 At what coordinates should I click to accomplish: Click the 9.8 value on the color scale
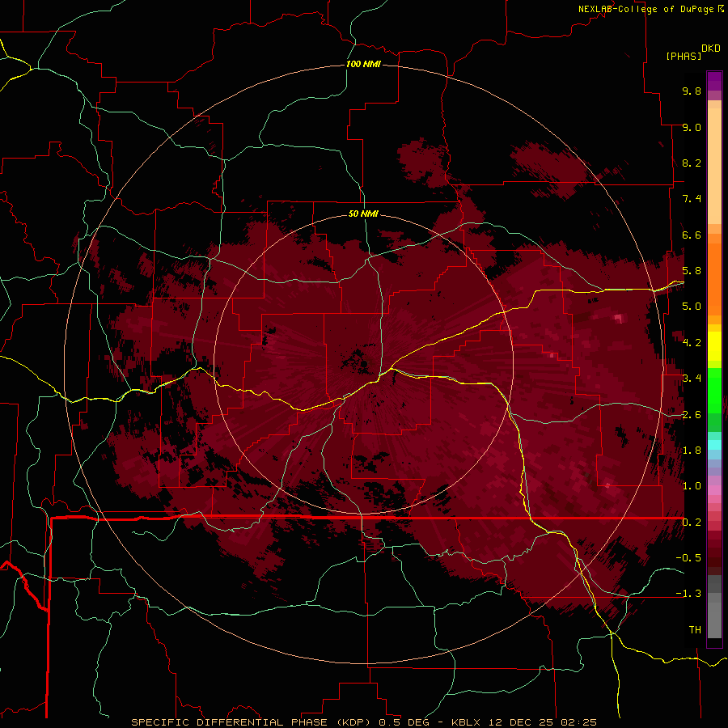tap(692, 91)
